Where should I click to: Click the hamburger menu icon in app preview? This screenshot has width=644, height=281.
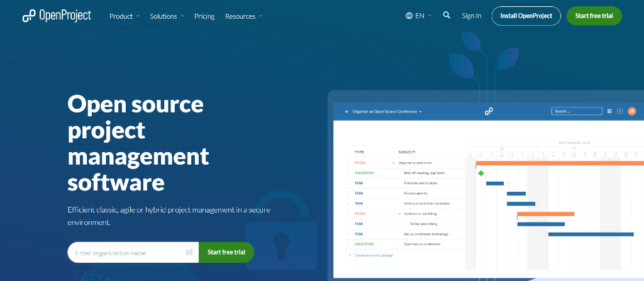[x=347, y=111]
